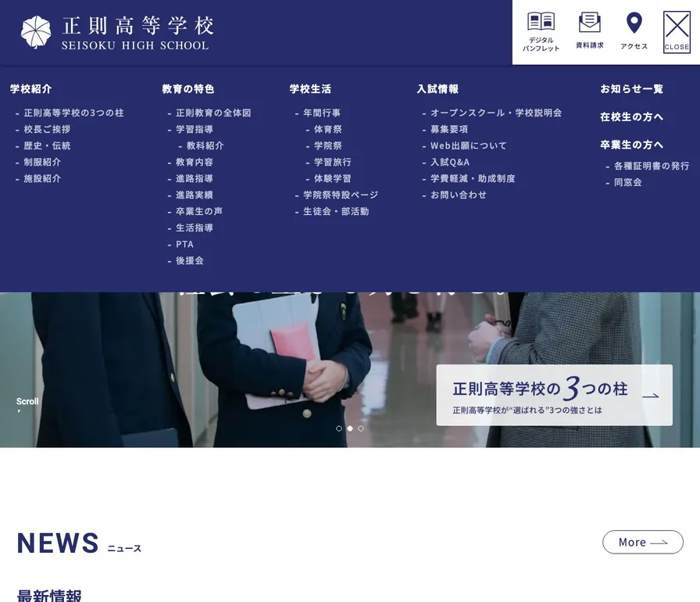Open 学院祭特設ページ link
This screenshot has width=700, height=602.
[341, 195]
